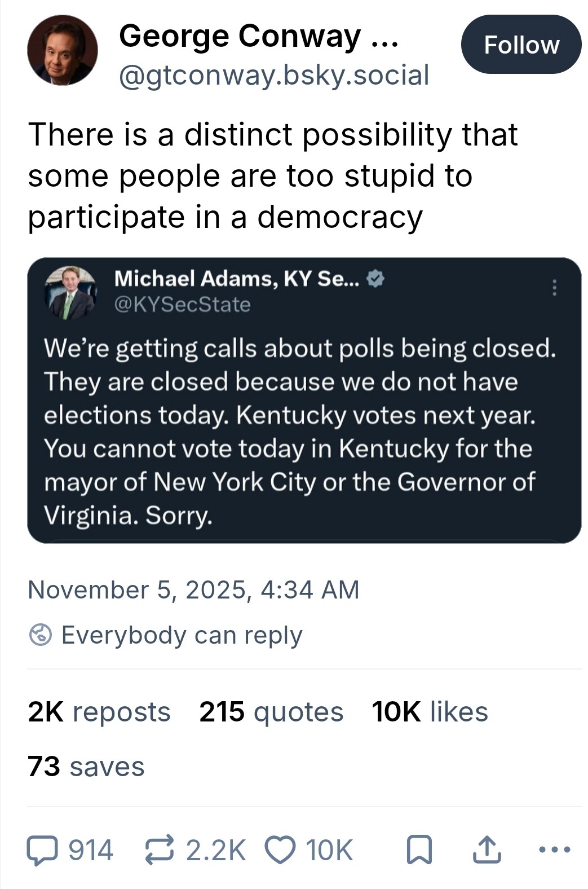View the 215 quotes list
588x889 pixels.
click(x=271, y=712)
